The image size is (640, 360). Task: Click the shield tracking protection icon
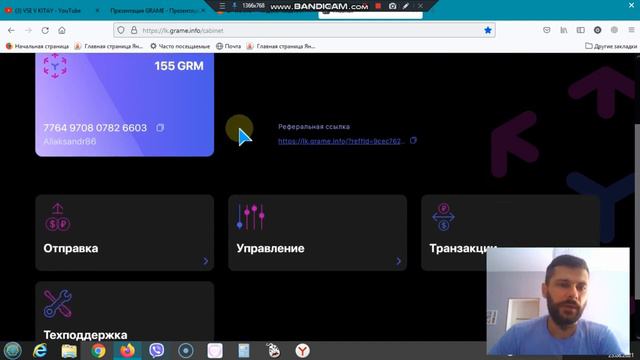[x=121, y=30]
